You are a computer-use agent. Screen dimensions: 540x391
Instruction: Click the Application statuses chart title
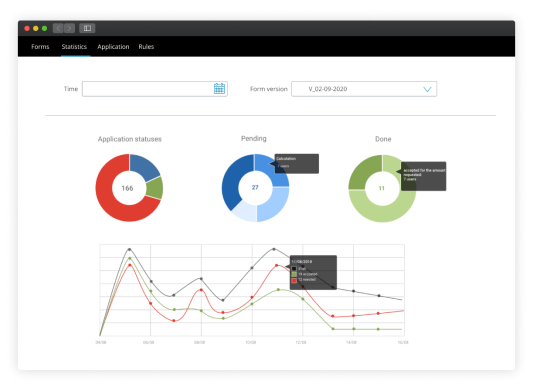pos(129,139)
